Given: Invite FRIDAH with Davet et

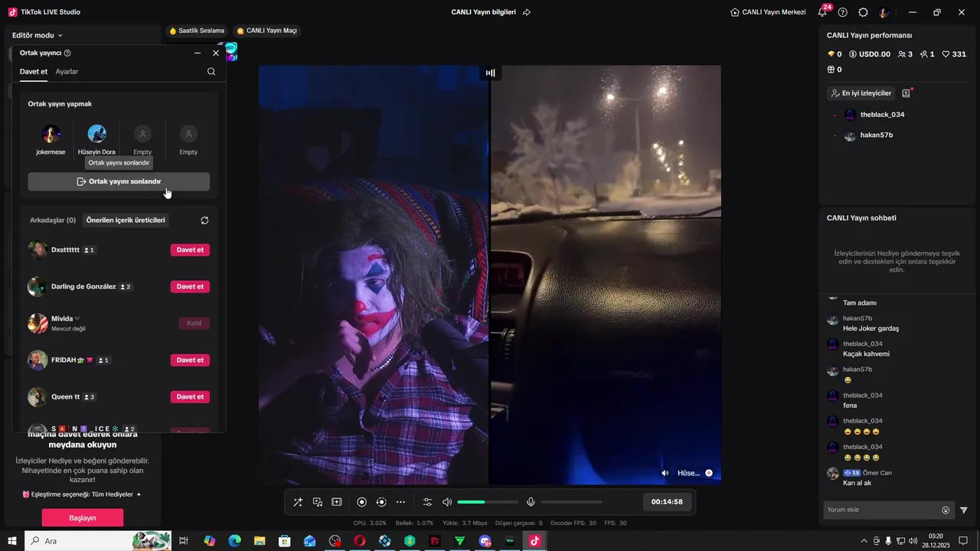Looking at the screenshot, I should click(x=190, y=360).
